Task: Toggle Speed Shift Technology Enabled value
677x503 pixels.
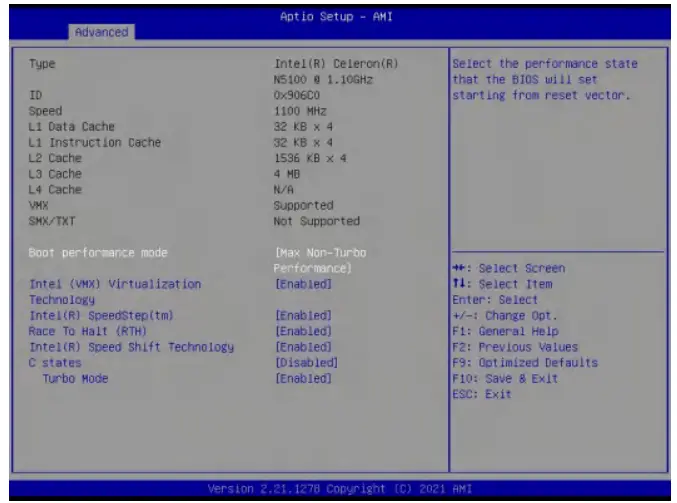Action: click(304, 347)
